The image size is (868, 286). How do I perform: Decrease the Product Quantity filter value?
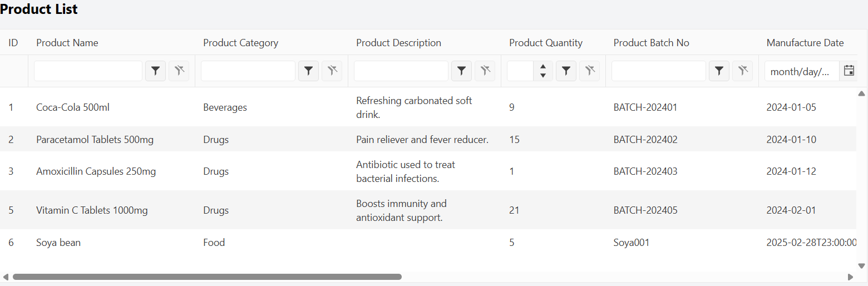(x=543, y=76)
